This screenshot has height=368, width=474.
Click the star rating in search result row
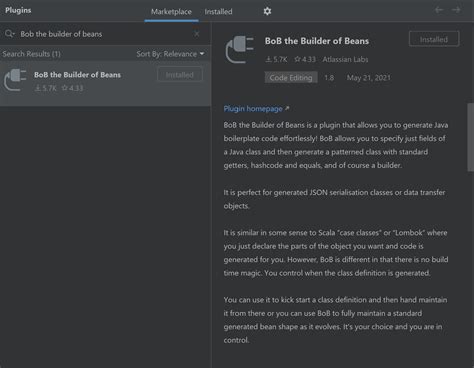72,88
